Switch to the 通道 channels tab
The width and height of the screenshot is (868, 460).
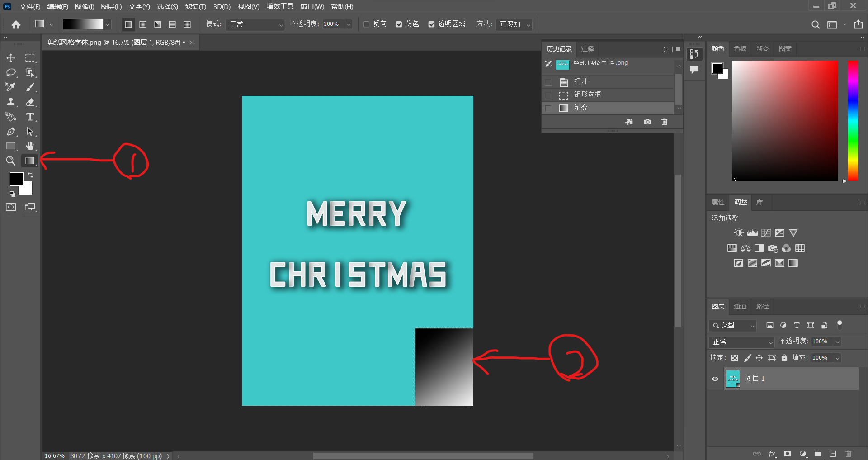click(740, 306)
